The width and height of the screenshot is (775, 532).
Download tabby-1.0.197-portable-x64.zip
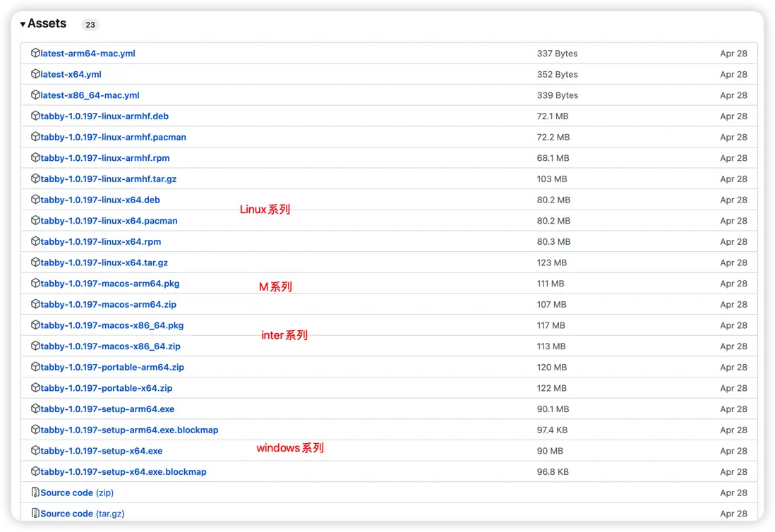pos(107,388)
